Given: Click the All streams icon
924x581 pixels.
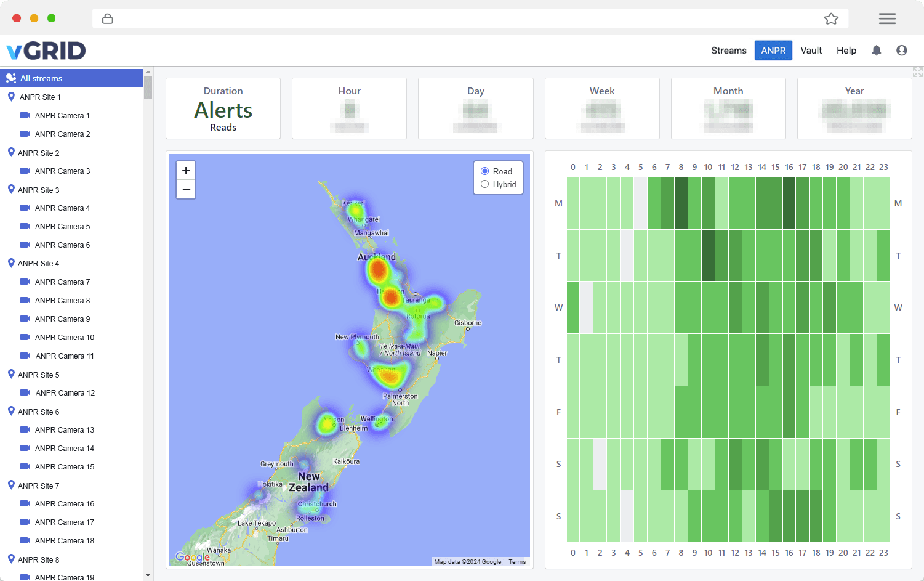Looking at the screenshot, I should click(x=11, y=78).
